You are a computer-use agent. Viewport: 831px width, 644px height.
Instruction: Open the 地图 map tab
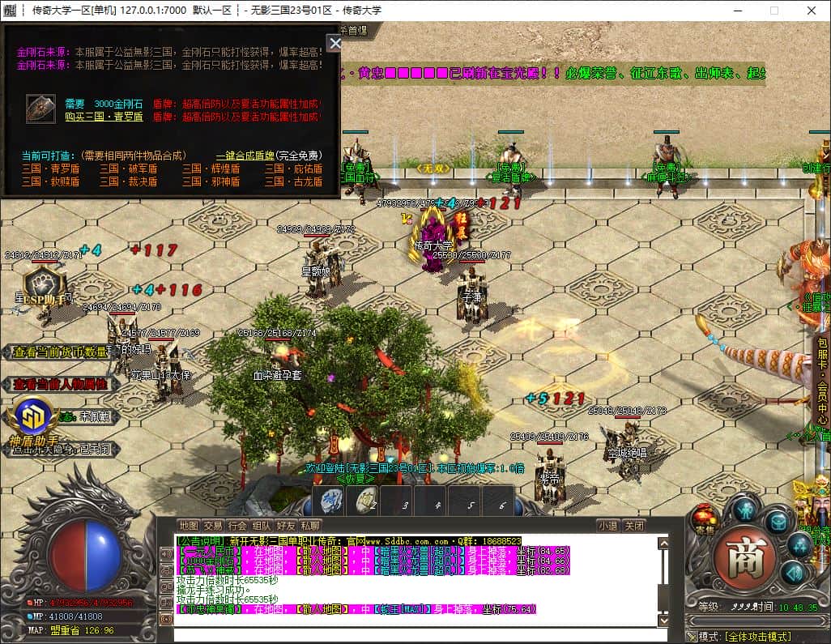coord(189,526)
